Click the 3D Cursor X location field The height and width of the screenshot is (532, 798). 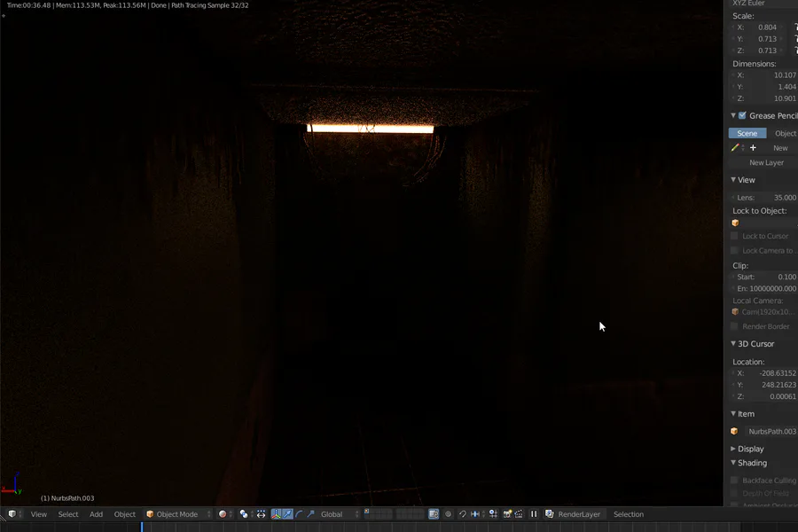(x=764, y=373)
